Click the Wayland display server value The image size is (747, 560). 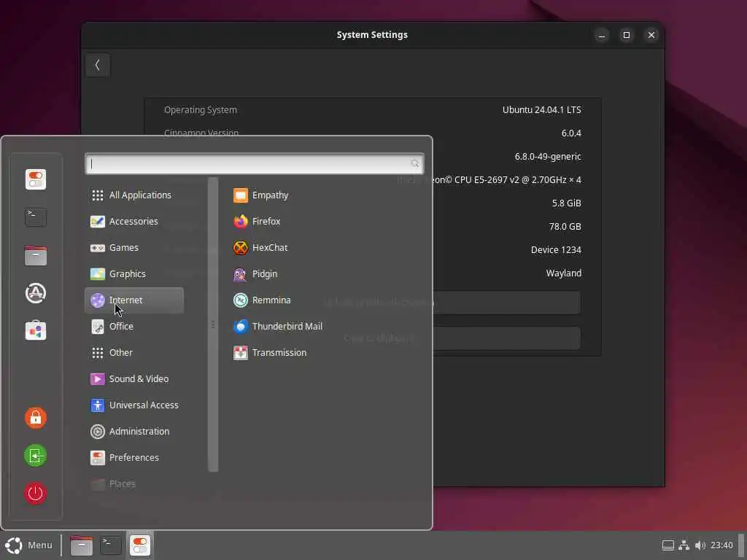[564, 273]
